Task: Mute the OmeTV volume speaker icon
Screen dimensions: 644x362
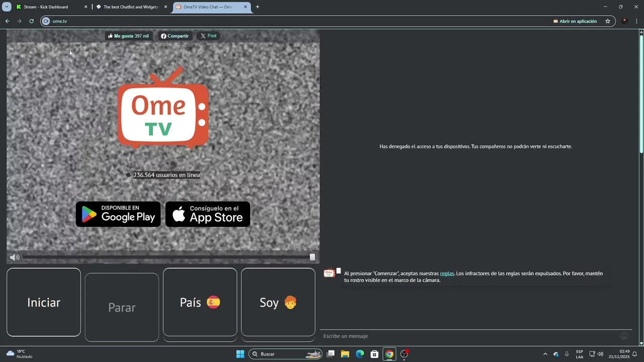Action: click(15, 257)
